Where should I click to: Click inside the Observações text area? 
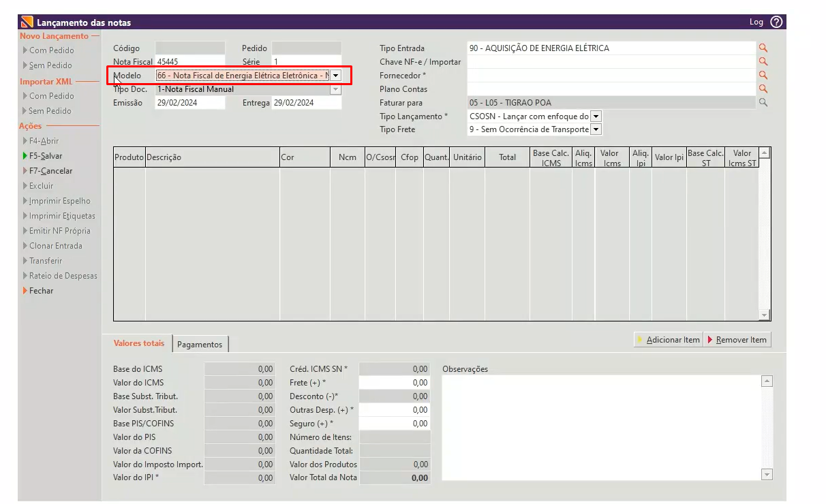600,426
